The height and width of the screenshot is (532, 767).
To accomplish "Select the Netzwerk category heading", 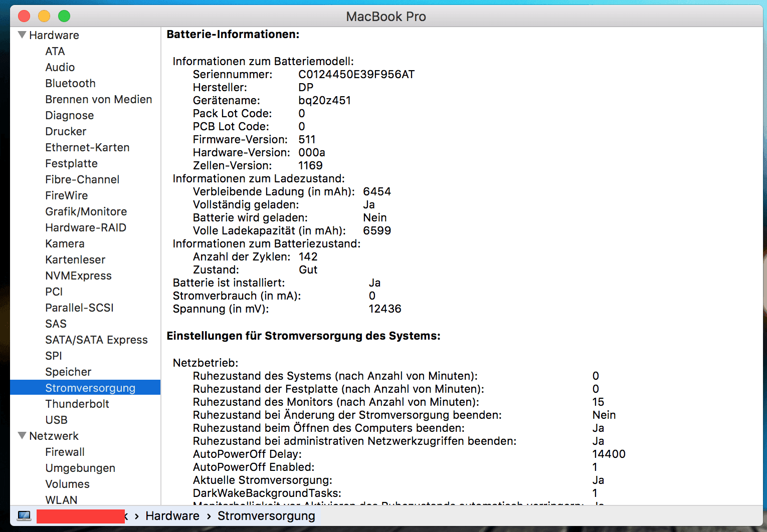I will pyautogui.click(x=54, y=436).
